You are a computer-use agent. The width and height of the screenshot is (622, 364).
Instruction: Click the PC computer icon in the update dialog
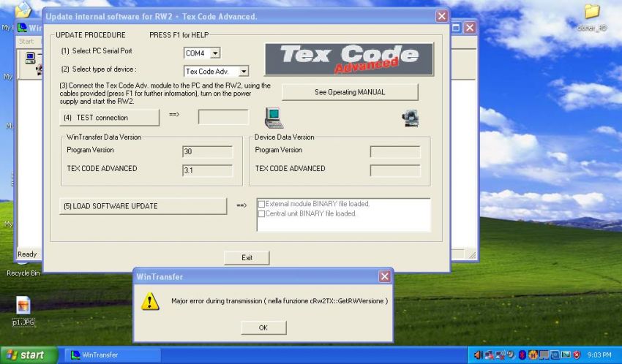pos(274,118)
